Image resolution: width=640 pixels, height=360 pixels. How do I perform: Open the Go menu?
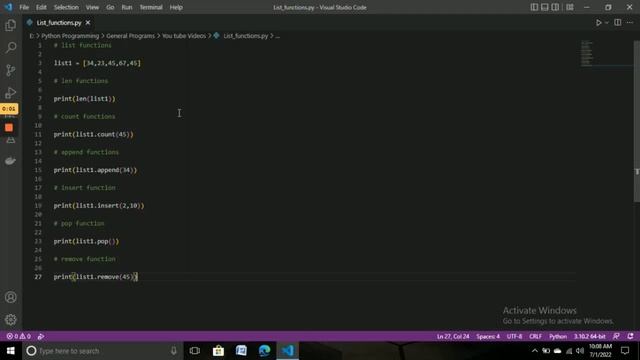click(x=110, y=7)
